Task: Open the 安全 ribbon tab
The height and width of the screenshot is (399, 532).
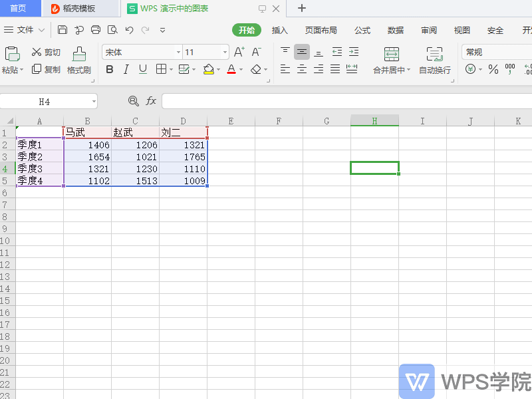Action: (495, 30)
